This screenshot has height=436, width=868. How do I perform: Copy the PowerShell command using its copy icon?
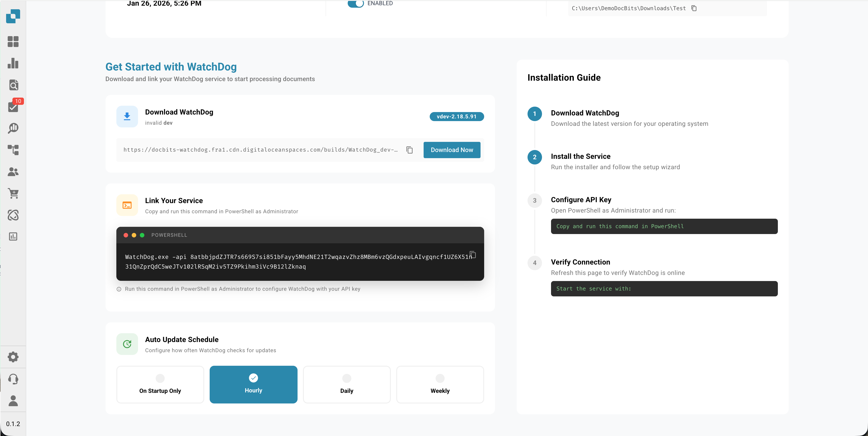(473, 255)
